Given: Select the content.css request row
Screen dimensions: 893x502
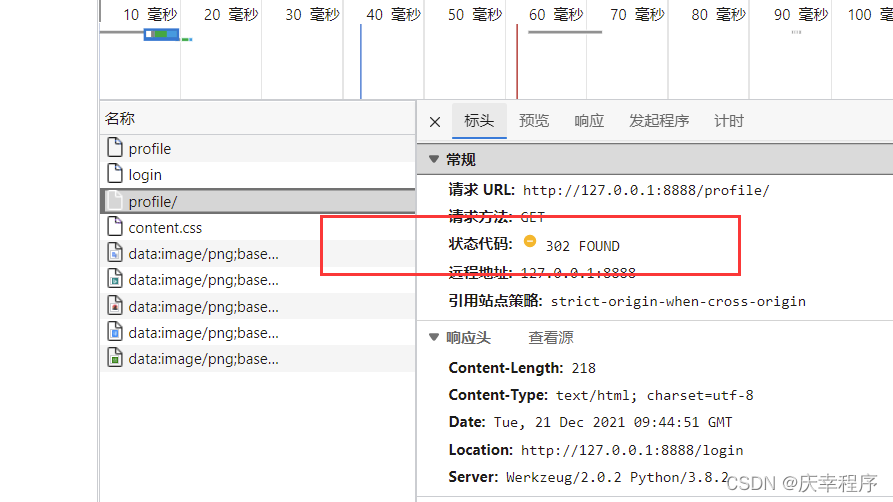Looking at the screenshot, I should point(258,228).
